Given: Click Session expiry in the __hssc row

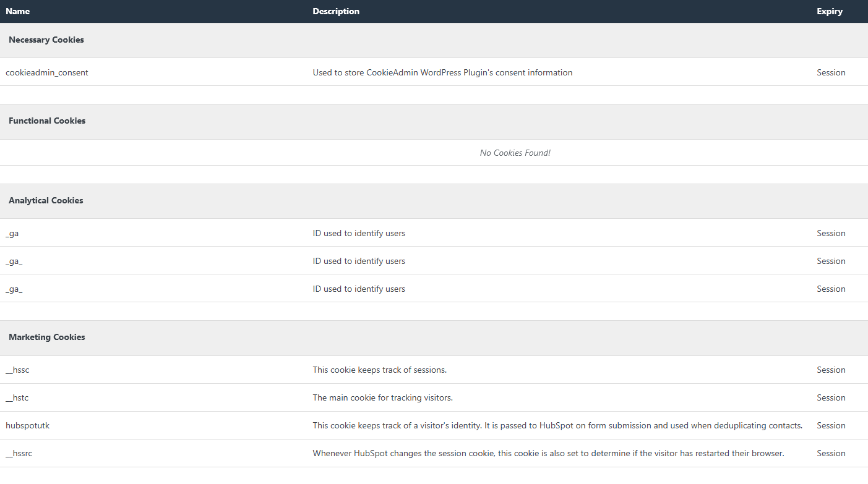Looking at the screenshot, I should tap(831, 370).
